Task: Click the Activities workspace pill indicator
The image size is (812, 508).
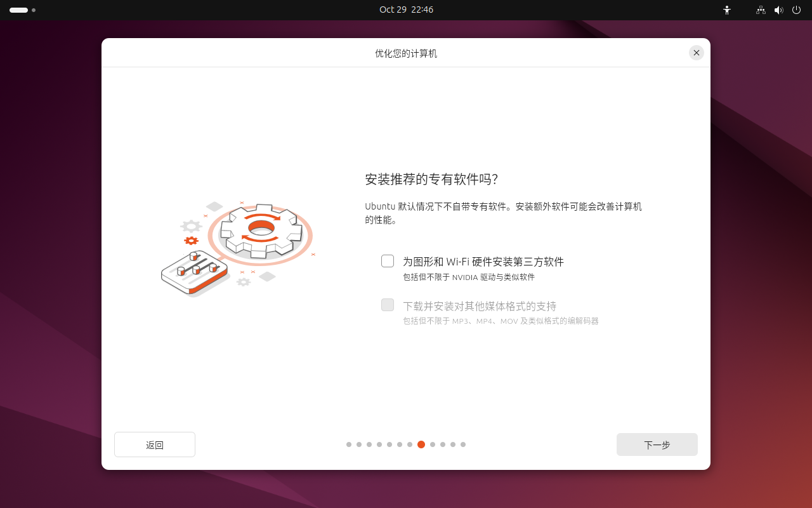Action: [x=19, y=10]
